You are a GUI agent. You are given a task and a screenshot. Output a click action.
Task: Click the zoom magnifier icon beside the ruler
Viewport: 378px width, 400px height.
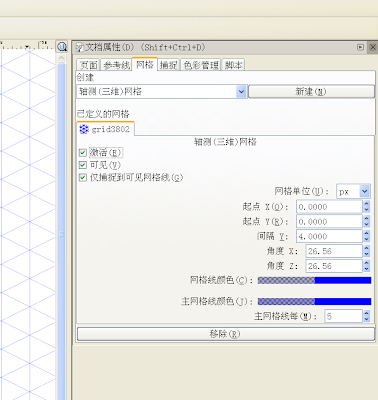click(62, 47)
